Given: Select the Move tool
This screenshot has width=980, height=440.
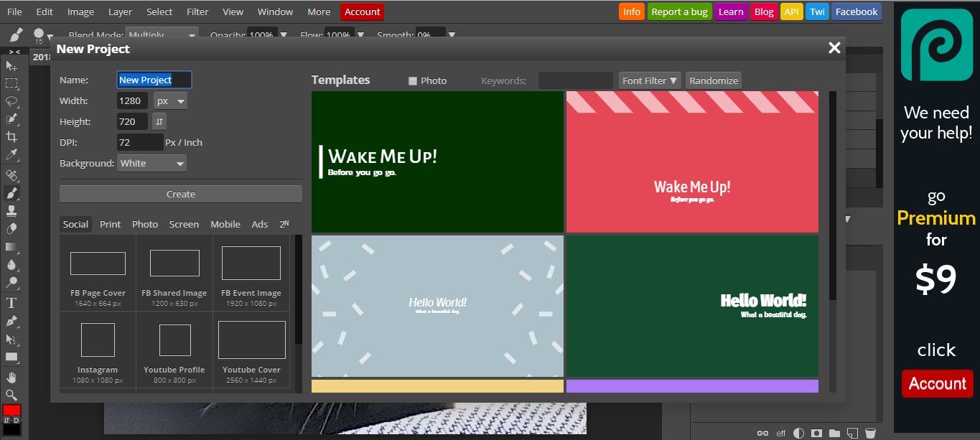Looking at the screenshot, I should (x=11, y=66).
